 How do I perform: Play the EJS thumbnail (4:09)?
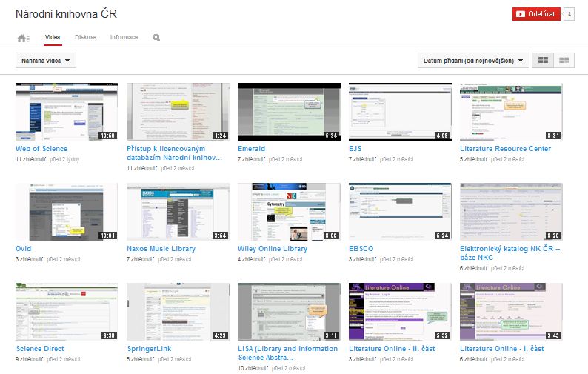point(400,112)
